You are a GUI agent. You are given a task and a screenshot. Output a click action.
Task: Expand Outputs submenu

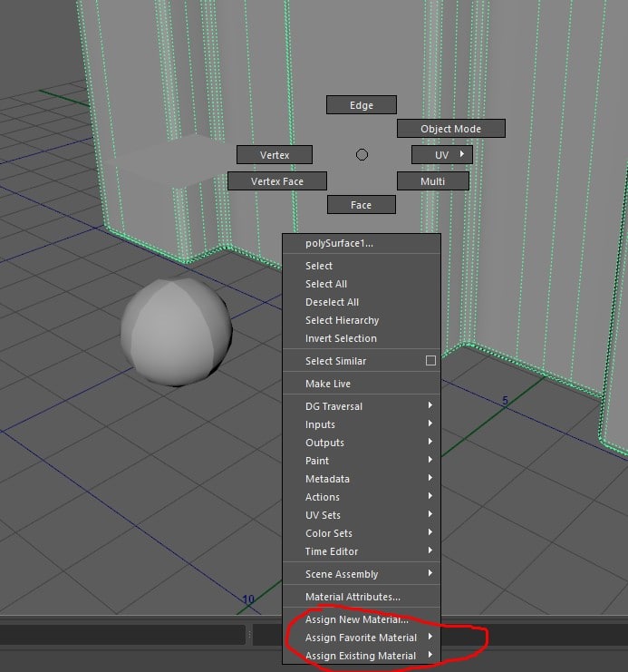pyautogui.click(x=361, y=443)
